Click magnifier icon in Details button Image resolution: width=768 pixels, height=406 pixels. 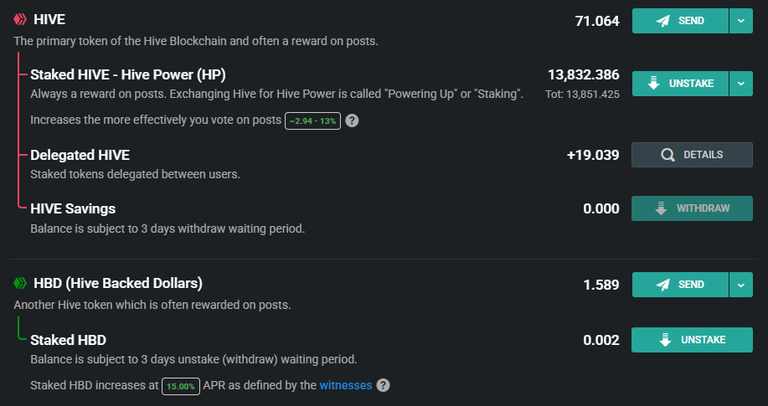click(668, 155)
